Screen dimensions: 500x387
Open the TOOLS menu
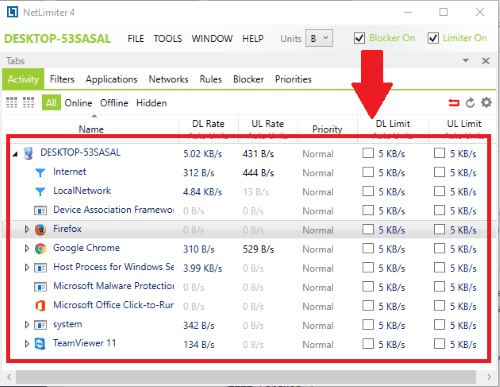coord(168,39)
